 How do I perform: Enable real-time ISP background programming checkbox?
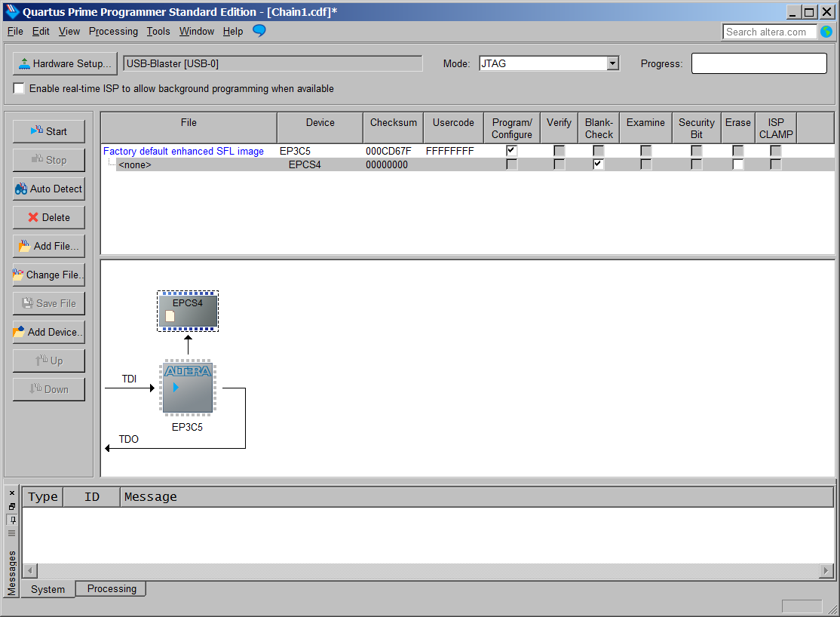pos(19,88)
